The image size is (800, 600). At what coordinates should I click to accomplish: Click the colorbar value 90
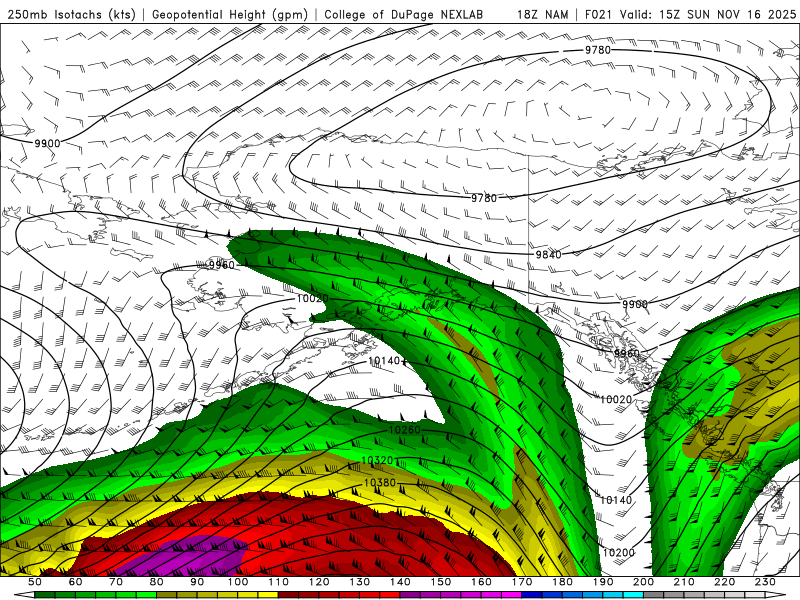coord(197,582)
